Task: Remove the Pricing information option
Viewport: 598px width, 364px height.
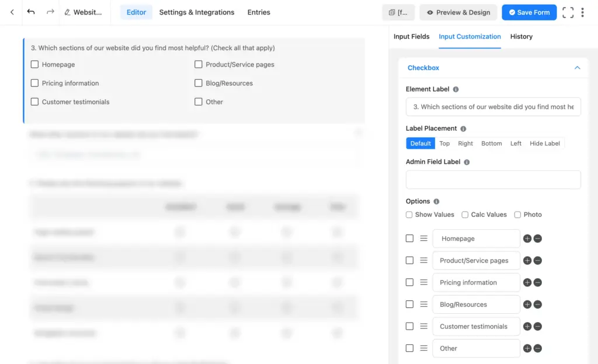Action: point(538,282)
